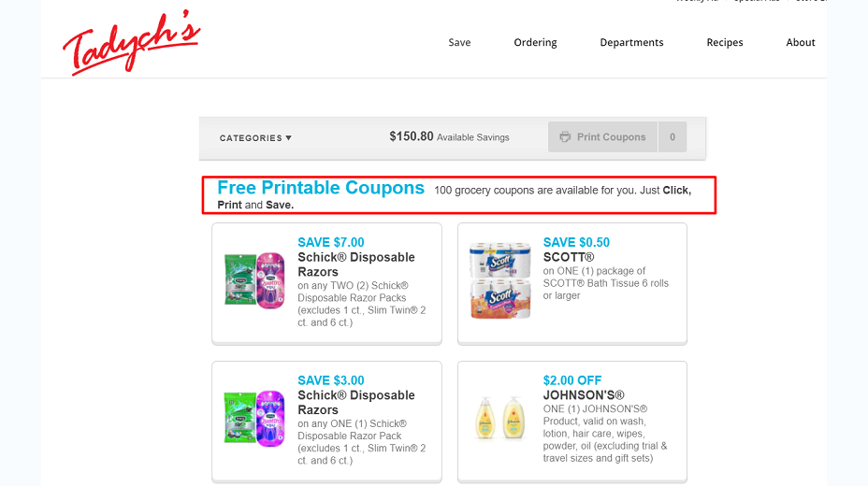Click the Schick razors image in SAVE $3.00 coupon
The width and height of the screenshot is (868, 486).
point(254,419)
